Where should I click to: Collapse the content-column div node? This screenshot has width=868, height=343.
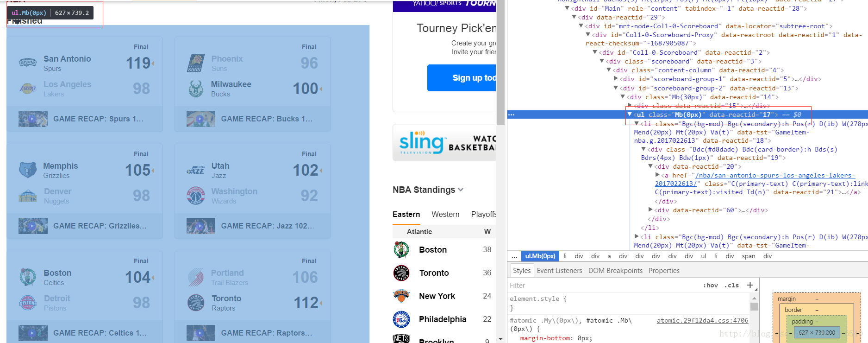point(609,70)
